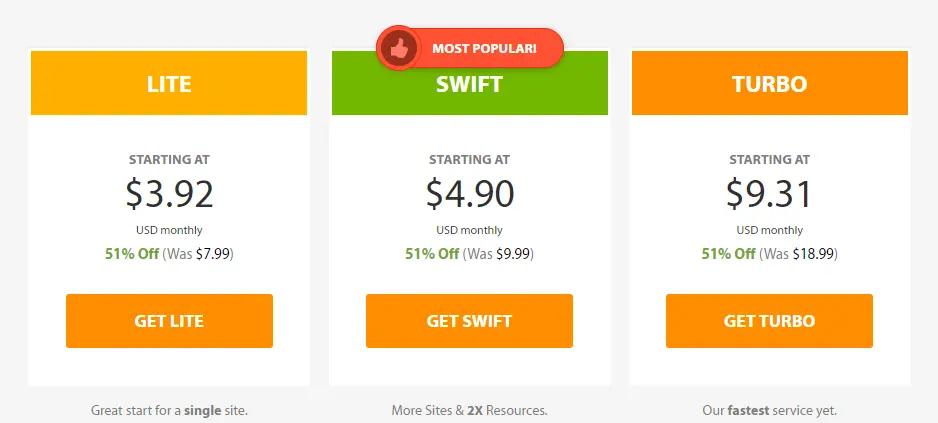This screenshot has width=938, height=423.
Task: Click the $4.90 Swift price
Action: pyautogui.click(x=470, y=193)
